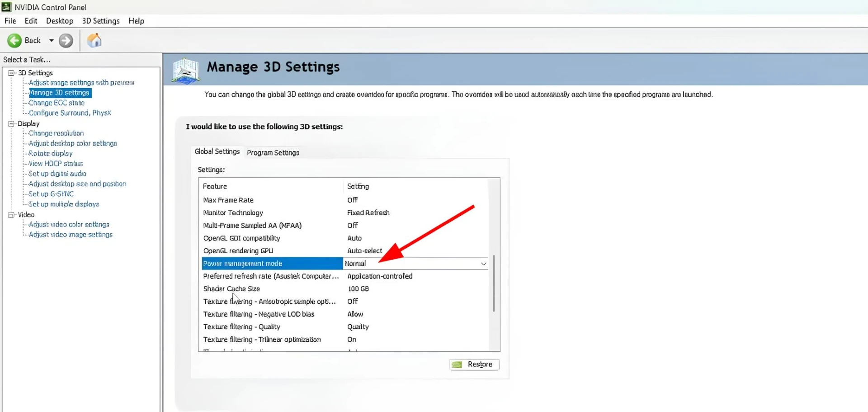Image resolution: width=868 pixels, height=412 pixels.
Task: Select Set up digital audio task
Action: [57, 174]
